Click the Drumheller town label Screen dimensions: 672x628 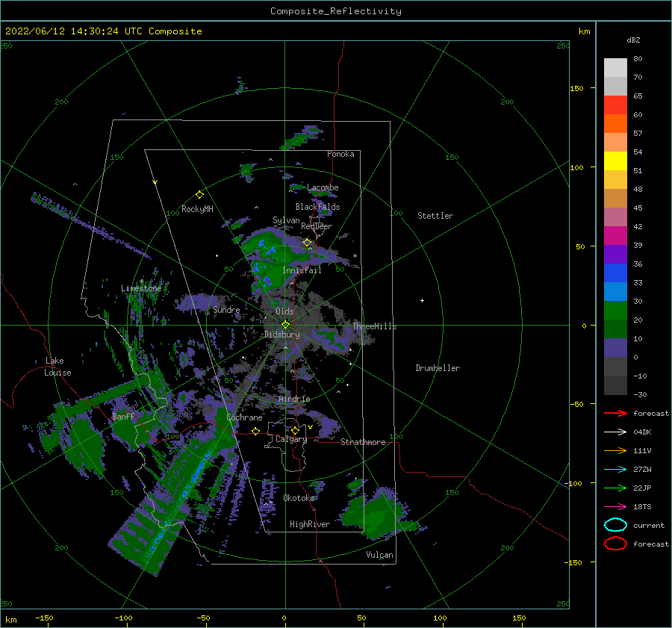click(438, 368)
